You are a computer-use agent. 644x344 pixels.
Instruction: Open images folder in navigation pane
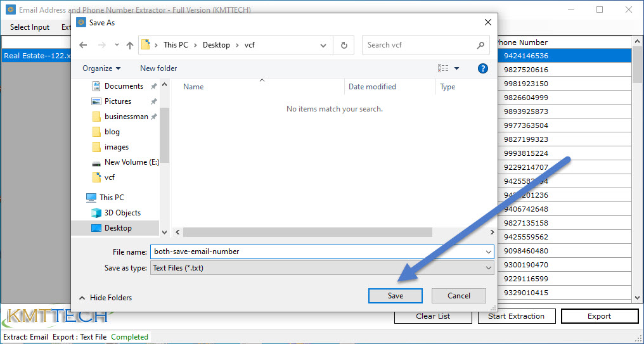click(116, 147)
